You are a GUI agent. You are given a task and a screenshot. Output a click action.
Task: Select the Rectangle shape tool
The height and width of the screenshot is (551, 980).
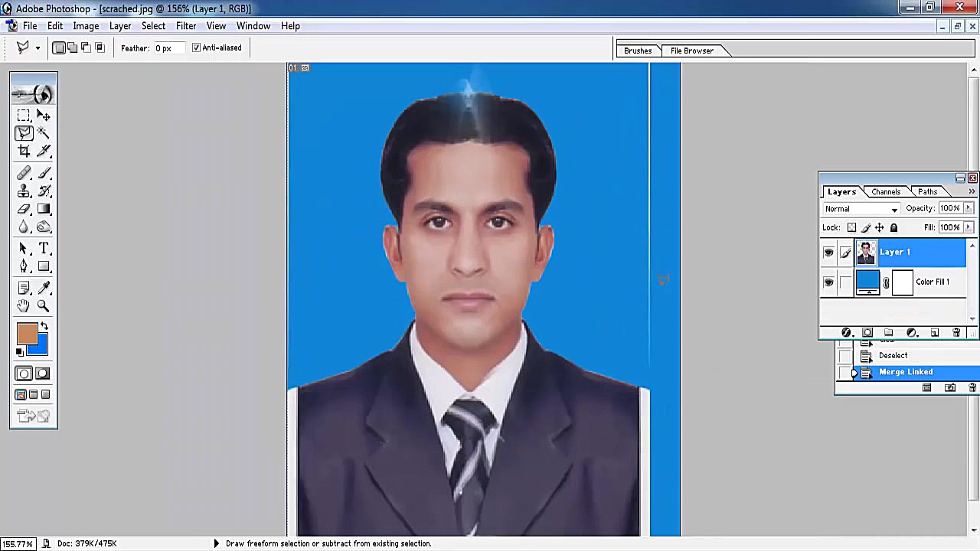click(44, 266)
